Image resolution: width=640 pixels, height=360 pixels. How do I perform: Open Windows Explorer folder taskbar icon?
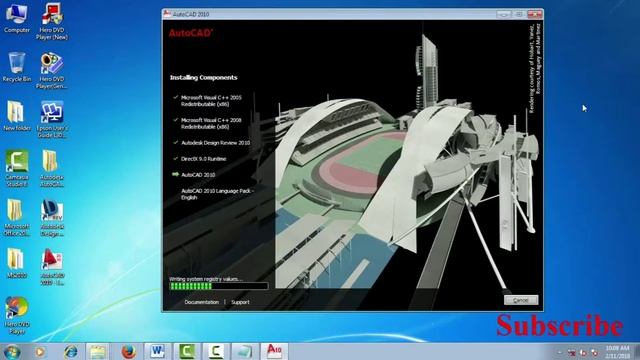point(98,351)
